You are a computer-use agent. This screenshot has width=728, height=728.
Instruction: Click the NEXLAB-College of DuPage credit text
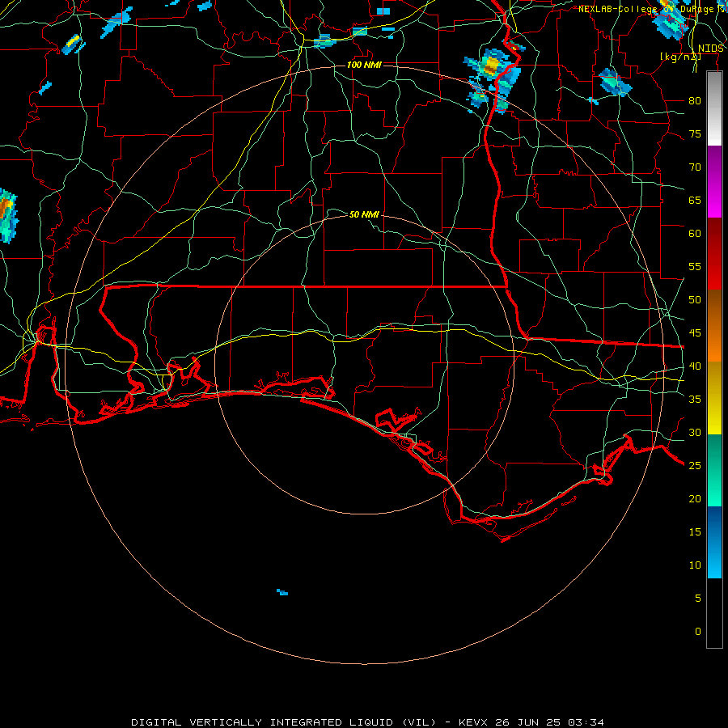click(x=651, y=9)
